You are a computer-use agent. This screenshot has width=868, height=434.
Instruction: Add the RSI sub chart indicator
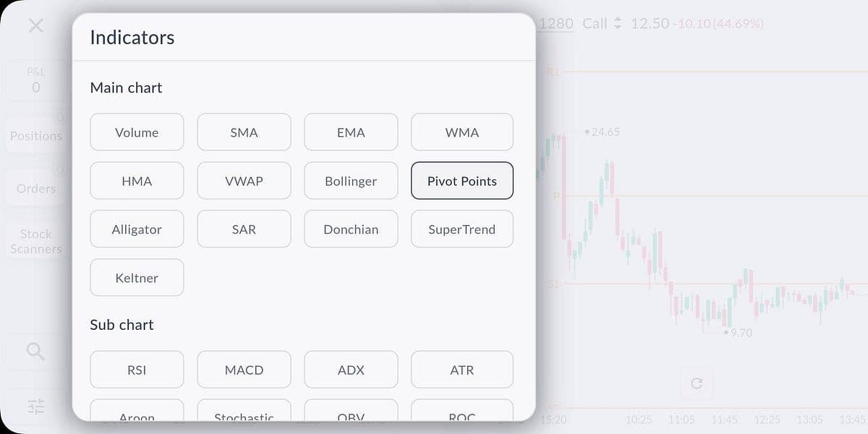pos(137,370)
